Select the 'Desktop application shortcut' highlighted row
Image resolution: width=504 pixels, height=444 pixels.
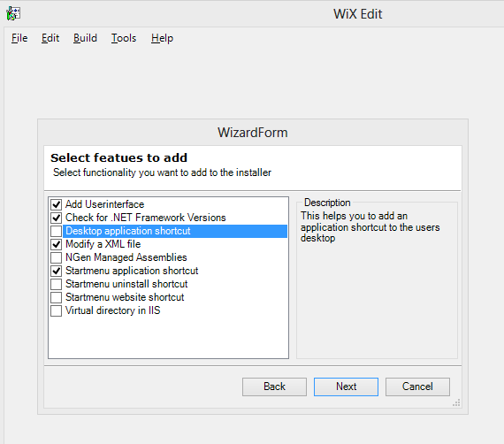click(x=175, y=231)
